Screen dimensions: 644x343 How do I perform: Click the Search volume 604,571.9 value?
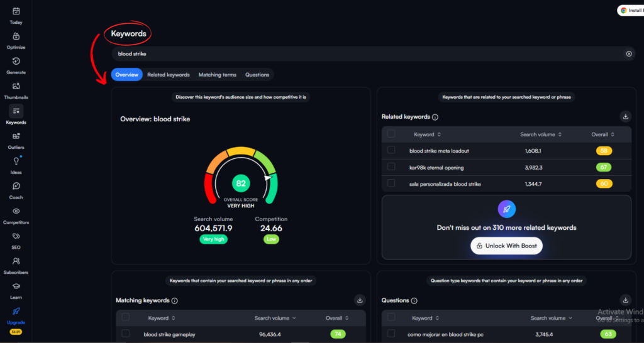pos(213,228)
